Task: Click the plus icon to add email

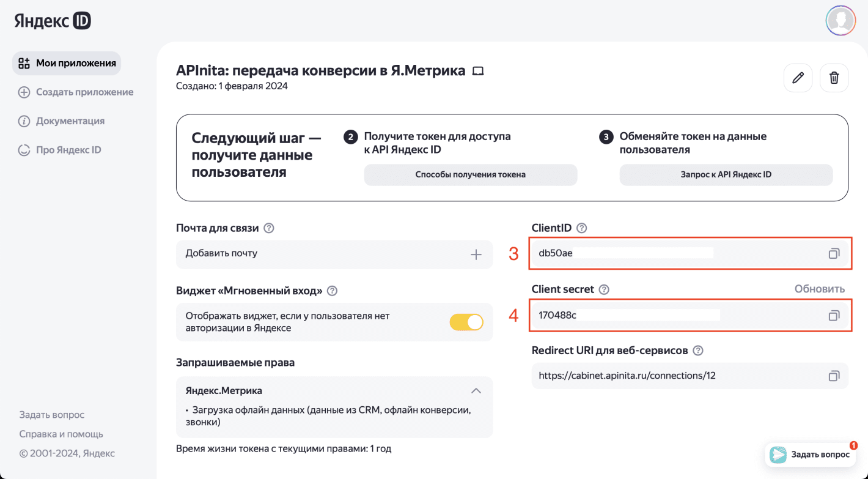Action: pyautogui.click(x=476, y=254)
